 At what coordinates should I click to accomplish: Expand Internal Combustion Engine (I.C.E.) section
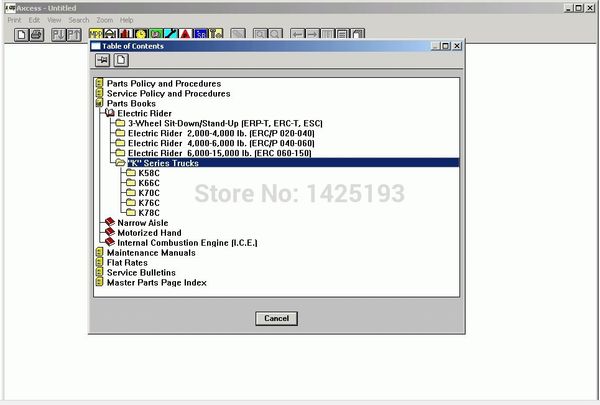[110, 243]
